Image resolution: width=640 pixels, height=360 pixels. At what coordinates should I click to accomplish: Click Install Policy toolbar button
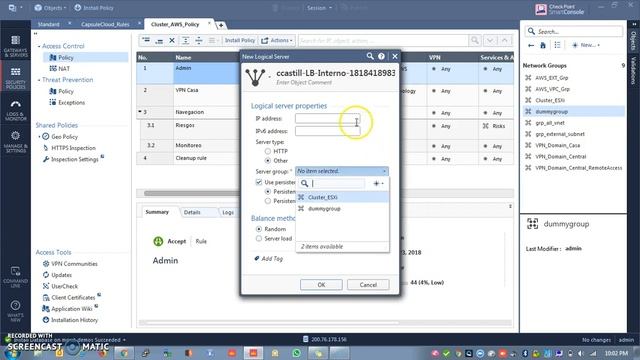[x=240, y=40]
